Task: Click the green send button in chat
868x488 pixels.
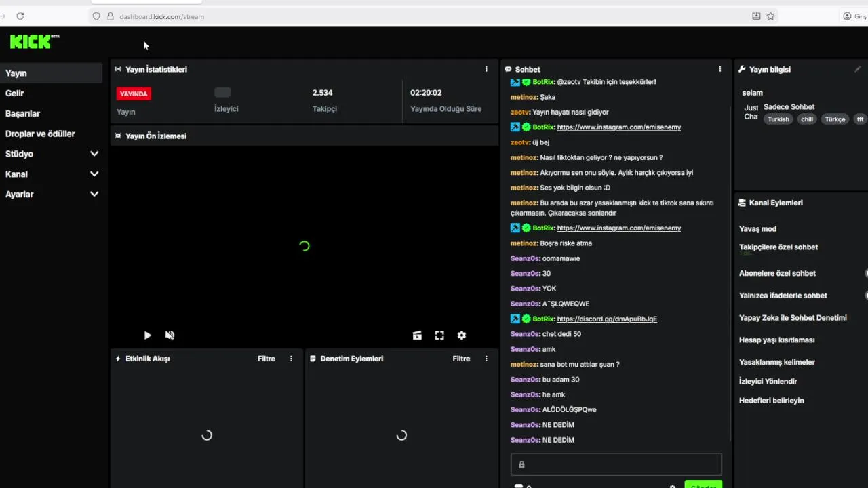Action: (703, 485)
